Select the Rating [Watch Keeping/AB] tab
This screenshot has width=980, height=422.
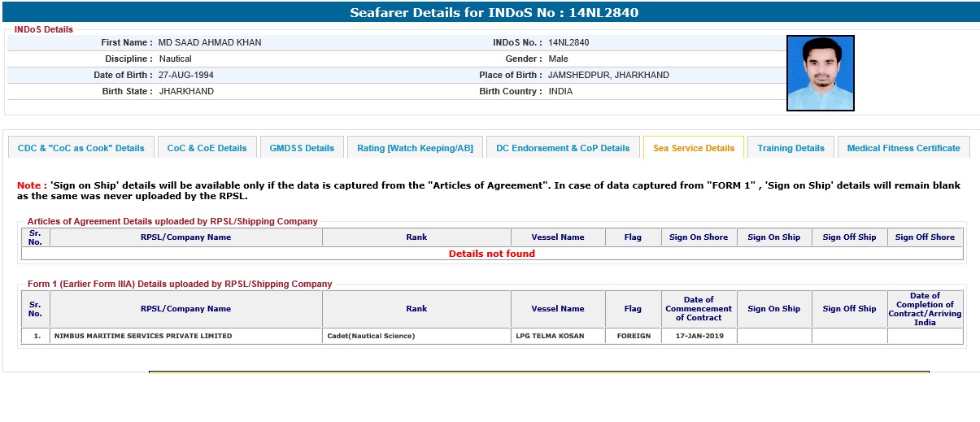click(x=415, y=148)
